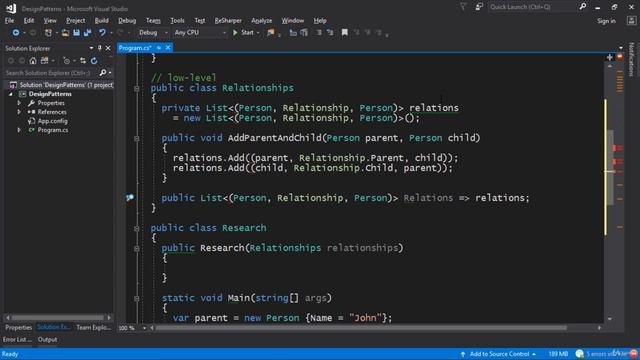Click the Sign in link
The height and width of the screenshot is (360, 640).
point(606,21)
